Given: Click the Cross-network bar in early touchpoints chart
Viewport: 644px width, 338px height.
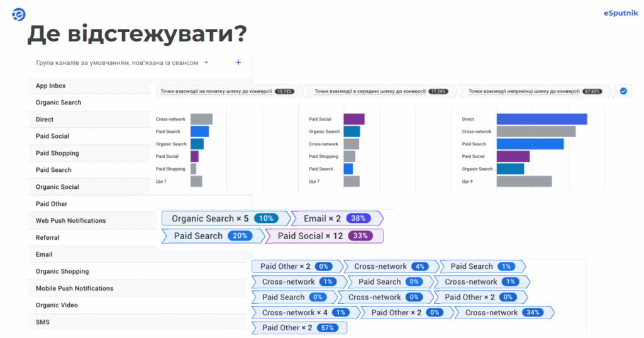Looking at the screenshot, I should [x=201, y=119].
